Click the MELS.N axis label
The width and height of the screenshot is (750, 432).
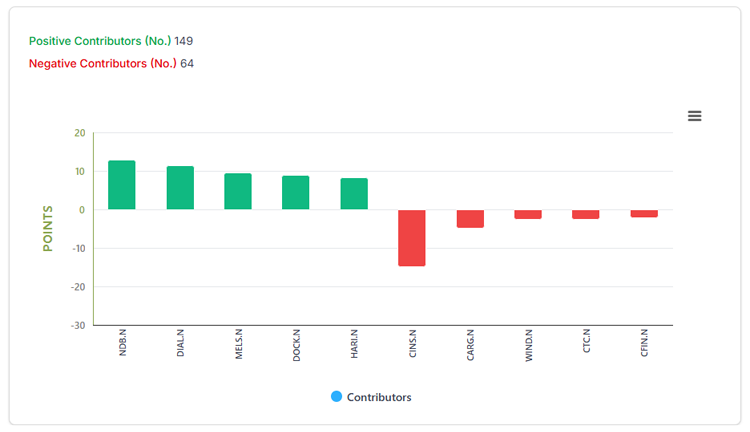pos(239,344)
